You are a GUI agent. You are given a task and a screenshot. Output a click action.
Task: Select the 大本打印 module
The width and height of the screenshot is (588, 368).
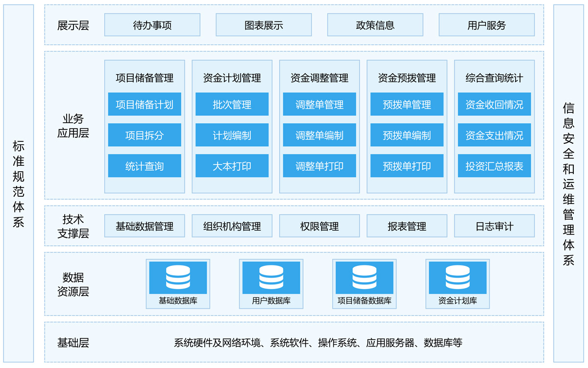[x=232, y=166]
